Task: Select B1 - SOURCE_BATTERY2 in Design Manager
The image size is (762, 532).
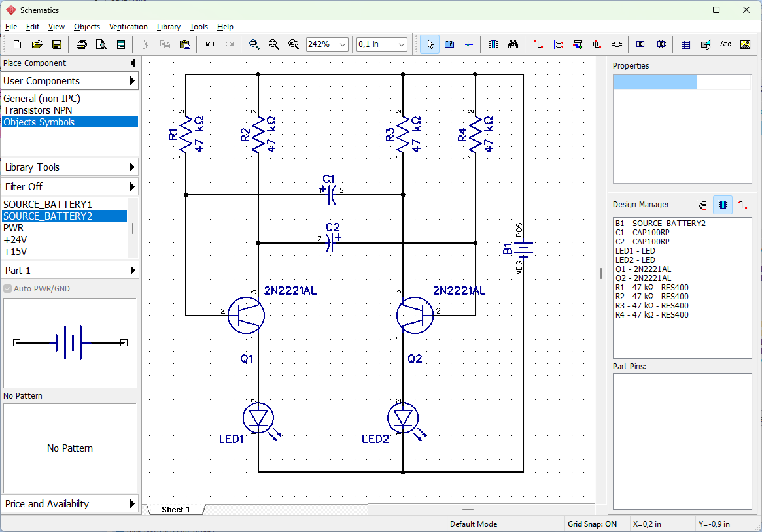Action: coord(661,224)
